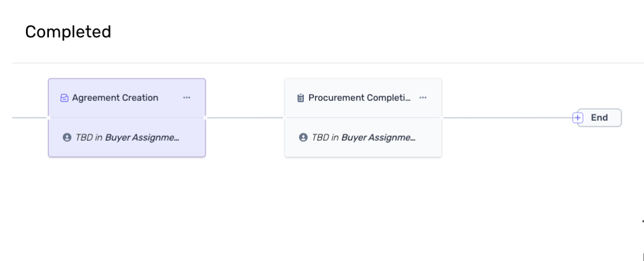The image size is (644, 261).
Task: Click the right-edge connection port of Procurement Completion
Action: (x=442, y=118)
